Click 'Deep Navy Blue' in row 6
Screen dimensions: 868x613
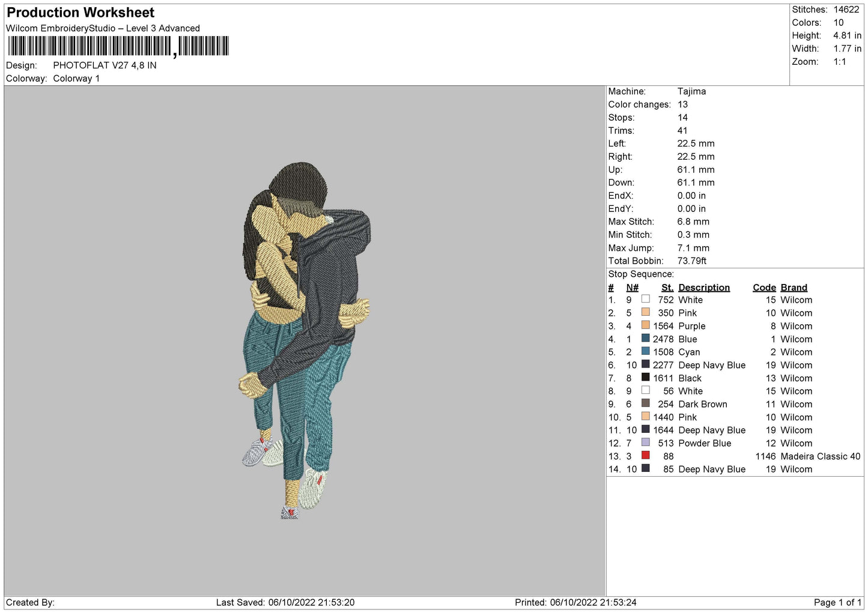click(x=712, y=365)
